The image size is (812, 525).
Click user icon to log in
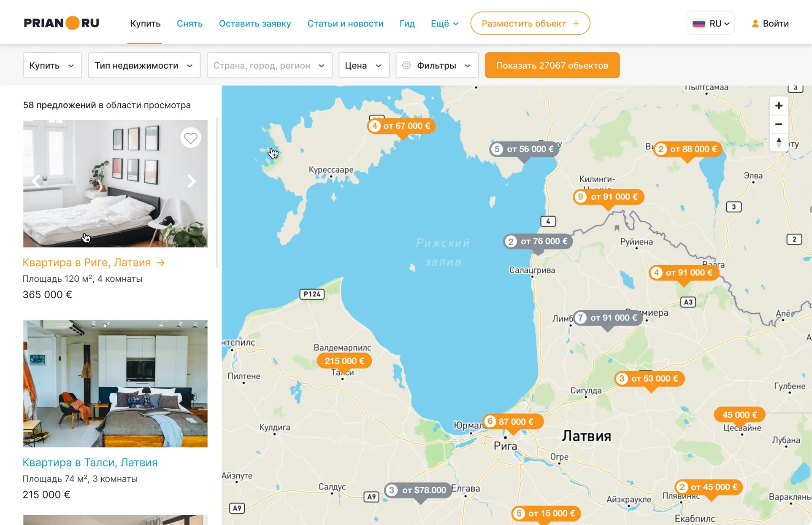click(x=755, y=24)
